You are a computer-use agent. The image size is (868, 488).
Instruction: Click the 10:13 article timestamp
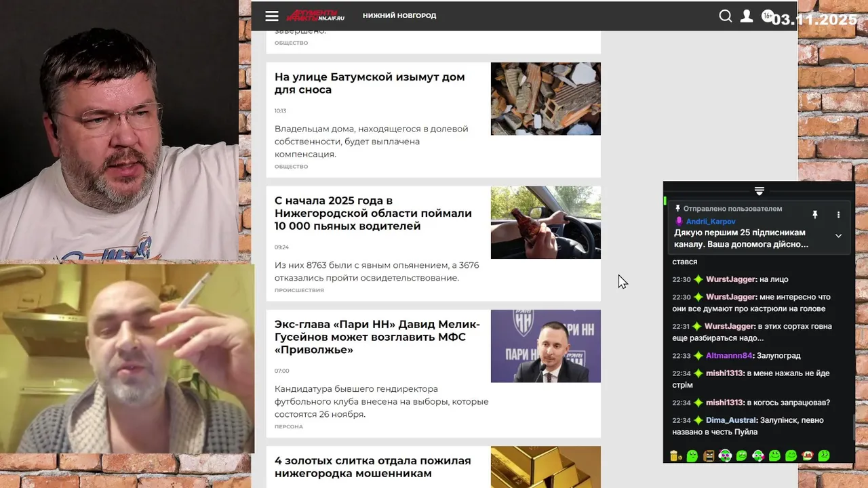tap(280, 110)
